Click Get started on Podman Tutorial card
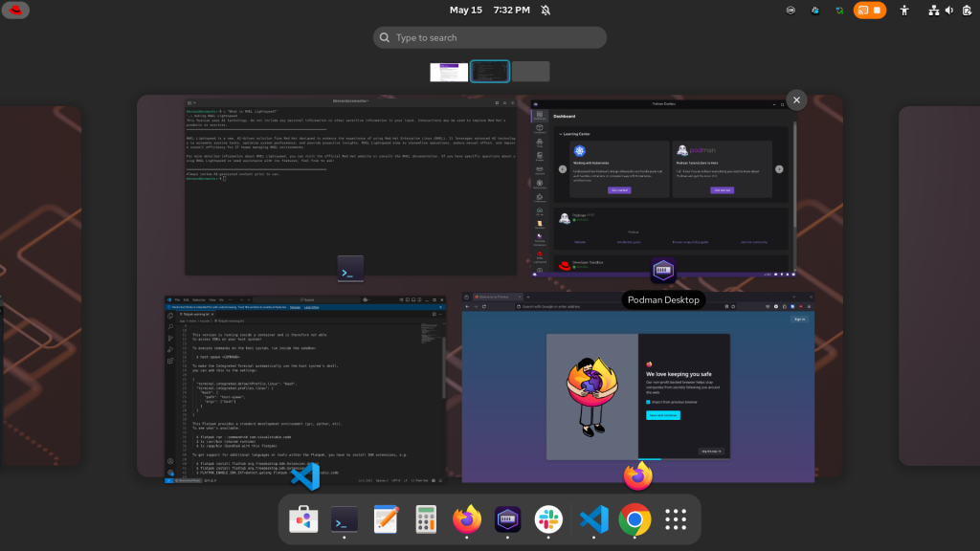 [722, 190]
